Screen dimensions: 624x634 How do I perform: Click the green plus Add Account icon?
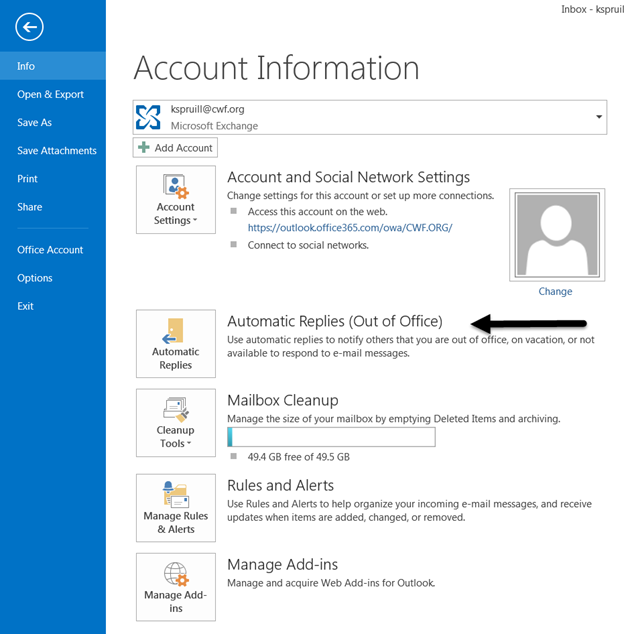(144, 147)
